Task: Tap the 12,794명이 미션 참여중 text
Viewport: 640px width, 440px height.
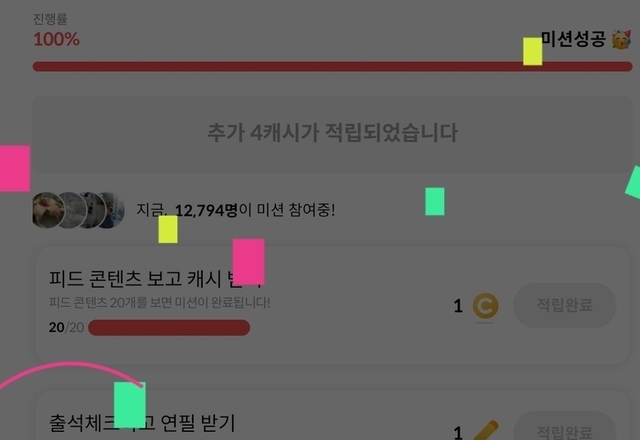Action: [x=236, y=210]
